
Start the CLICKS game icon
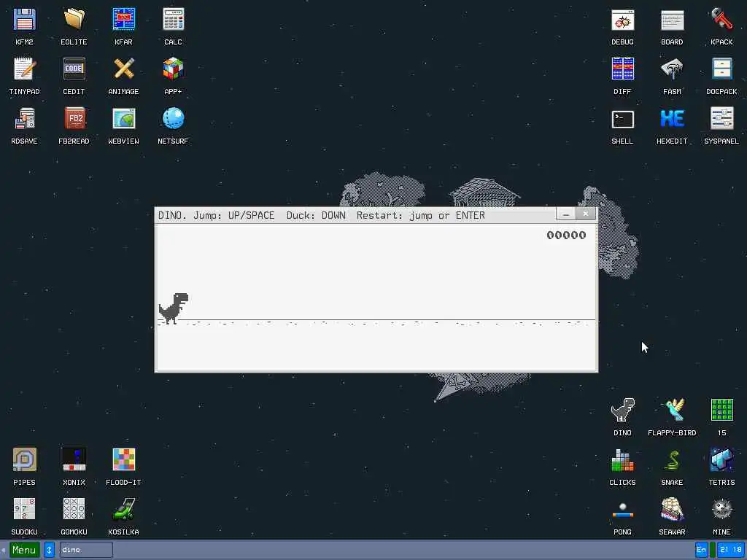pyautogui.click(x=623, y=461)
